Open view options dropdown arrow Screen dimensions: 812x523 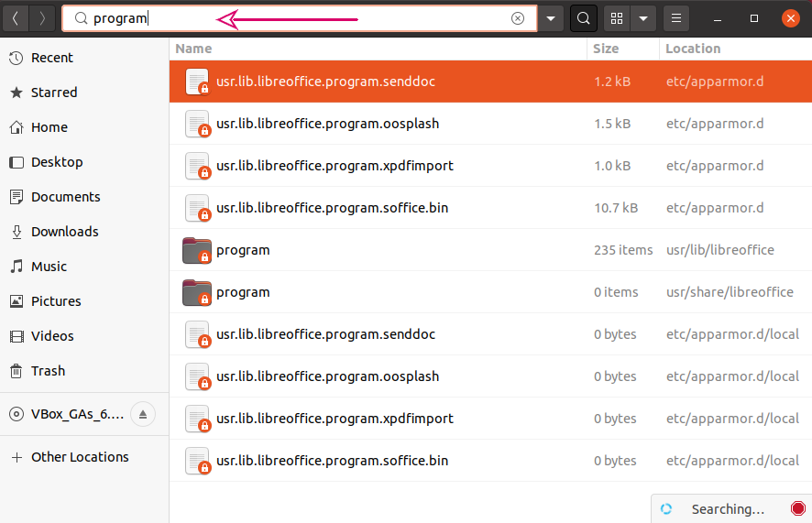[643, 18]
